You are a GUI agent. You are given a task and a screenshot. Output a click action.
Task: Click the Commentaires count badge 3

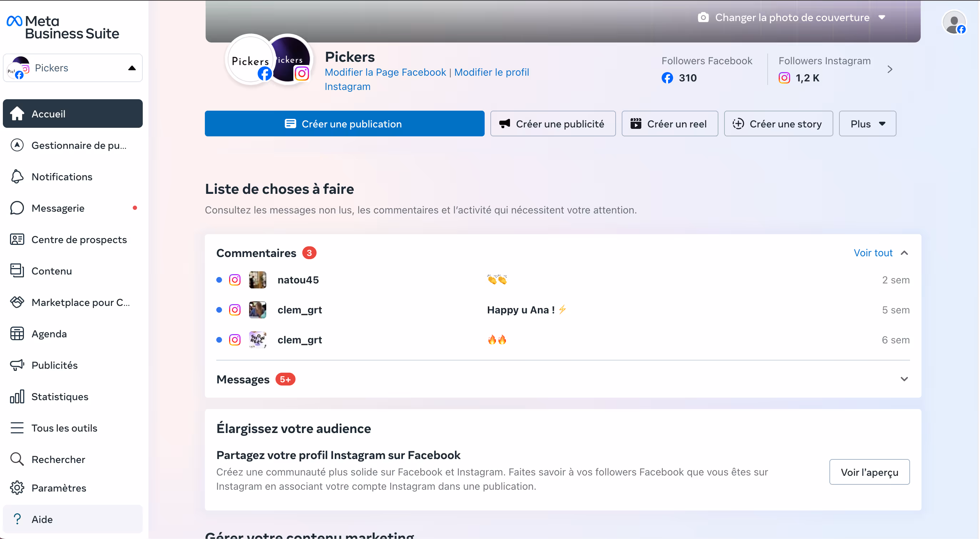309,253
